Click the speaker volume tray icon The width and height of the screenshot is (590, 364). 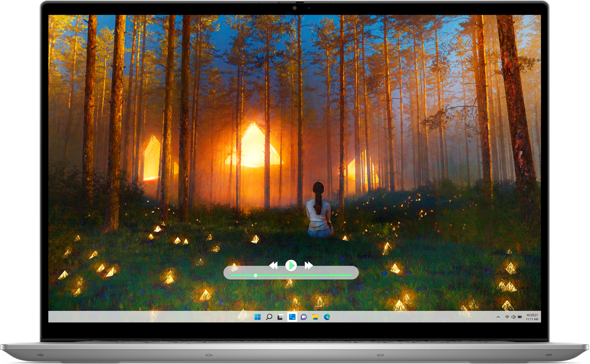[x=513, y=317]
